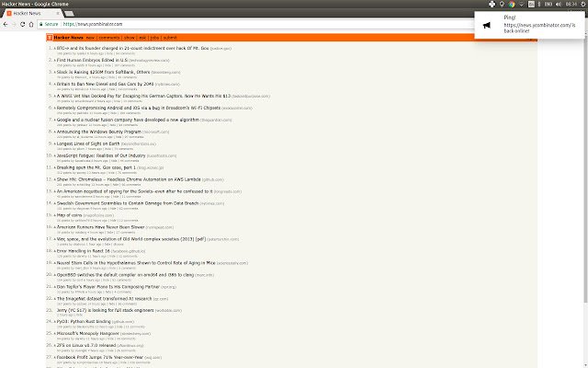Open the 'jobs' link in header

coord(155,38)
